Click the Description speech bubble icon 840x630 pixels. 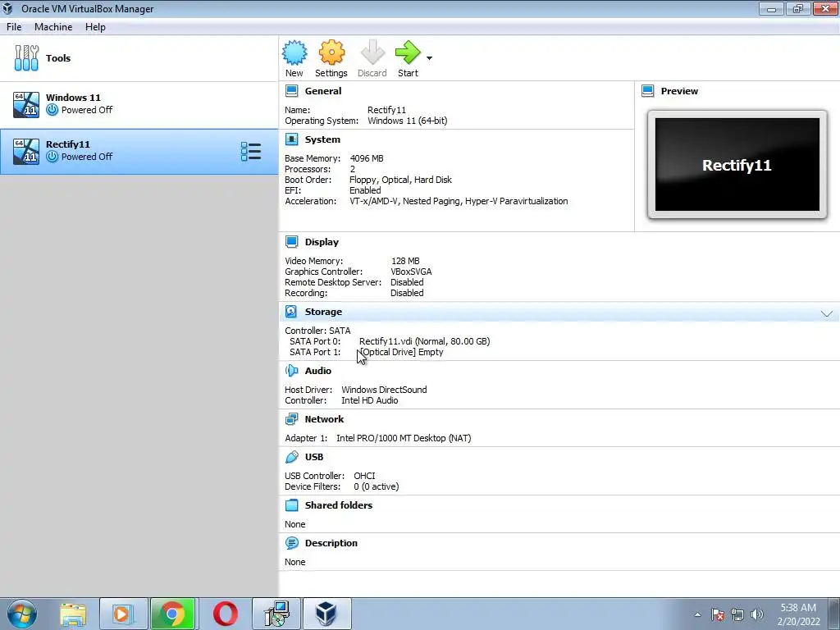291,543
